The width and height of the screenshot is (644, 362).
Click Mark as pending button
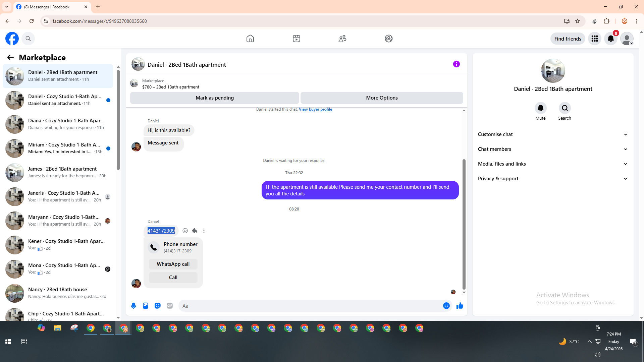point(215,98)
